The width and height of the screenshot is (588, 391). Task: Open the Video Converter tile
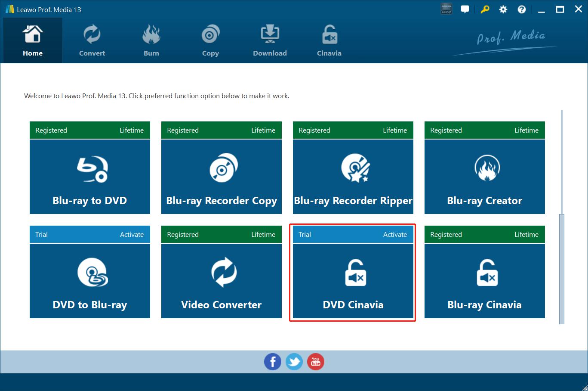pos(221,281)
